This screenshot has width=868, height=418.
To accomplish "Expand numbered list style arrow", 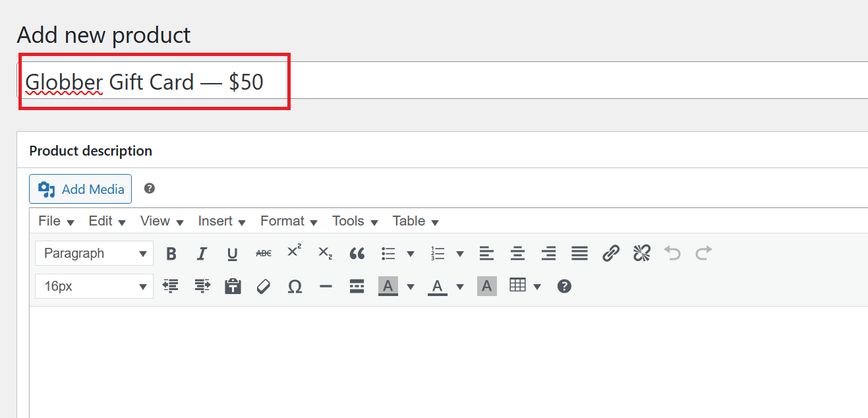I will pyautogui.click(x=459, y=253).
